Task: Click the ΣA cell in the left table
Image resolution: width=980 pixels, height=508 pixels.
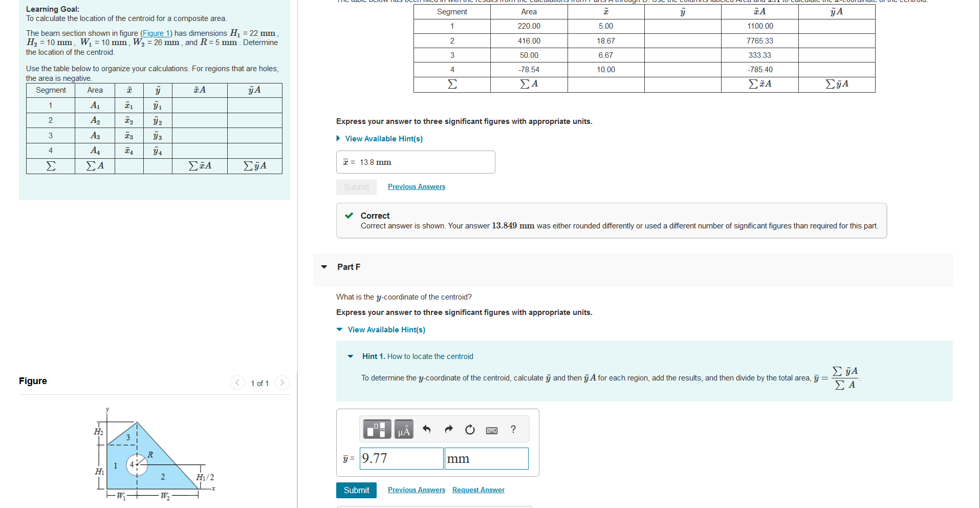Action: tap(95, 166)
